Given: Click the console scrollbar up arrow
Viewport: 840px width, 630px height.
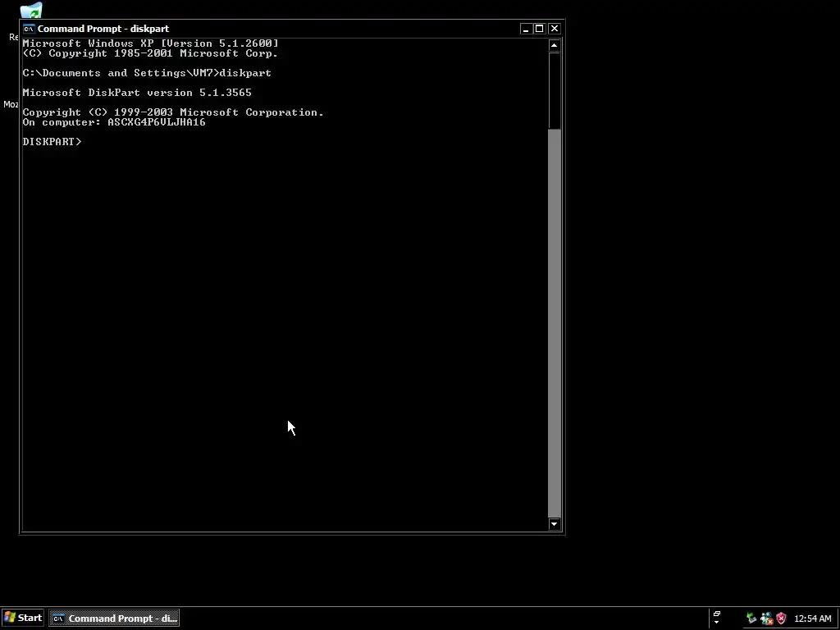Looking at the screenshot, I should pos(554,46).
